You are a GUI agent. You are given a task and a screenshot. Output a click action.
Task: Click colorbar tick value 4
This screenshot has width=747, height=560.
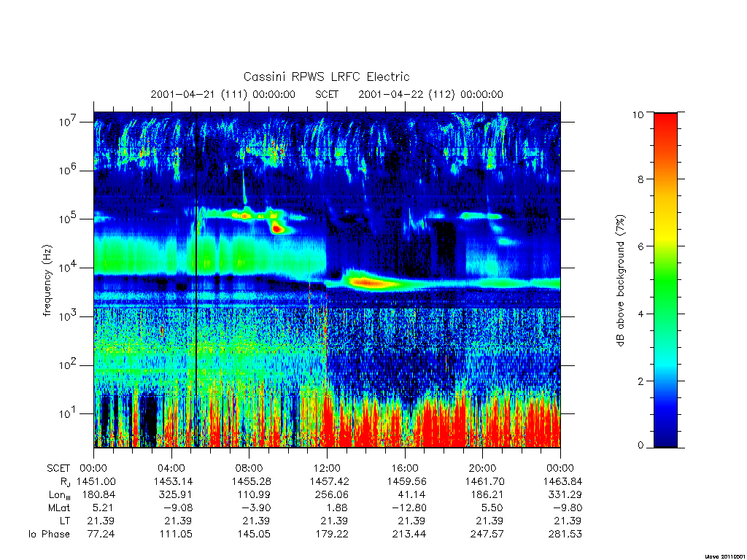pyautogui.click(x=640, y=314)
